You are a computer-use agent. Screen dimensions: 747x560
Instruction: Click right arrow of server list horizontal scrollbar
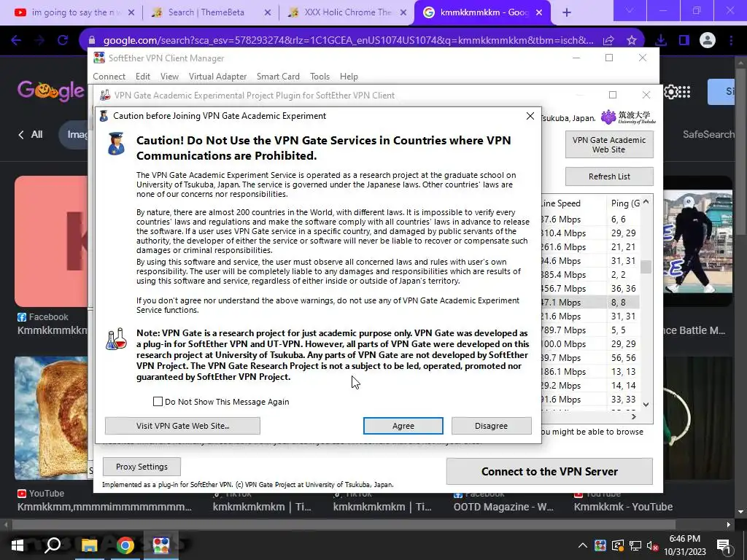(x=634, y=416)
